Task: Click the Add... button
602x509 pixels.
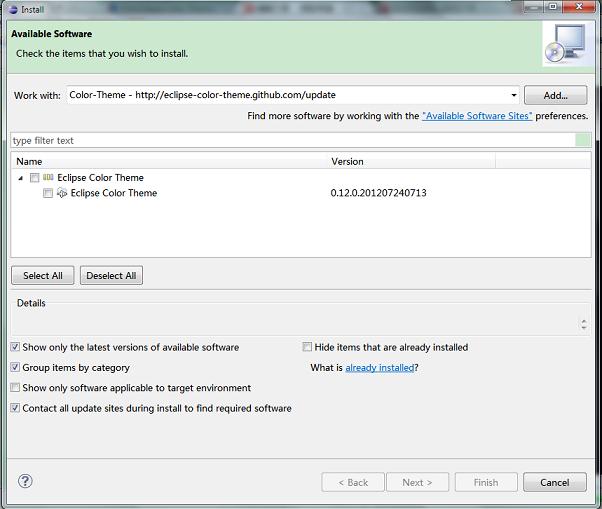Action: point(556,95)
